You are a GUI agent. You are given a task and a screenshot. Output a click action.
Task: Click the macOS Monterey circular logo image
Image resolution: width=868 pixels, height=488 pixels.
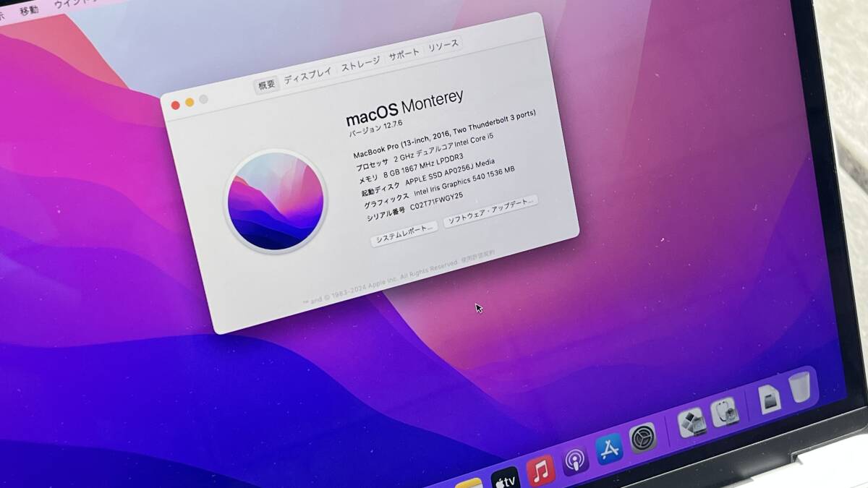coord(274,202)
